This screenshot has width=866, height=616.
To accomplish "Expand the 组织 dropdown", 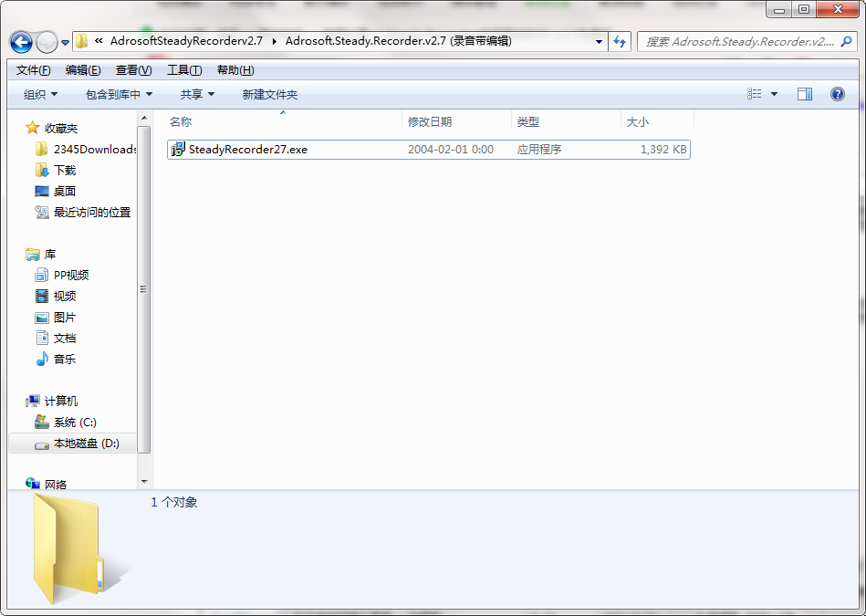I will pyautogui.click(x=40, y=95).
